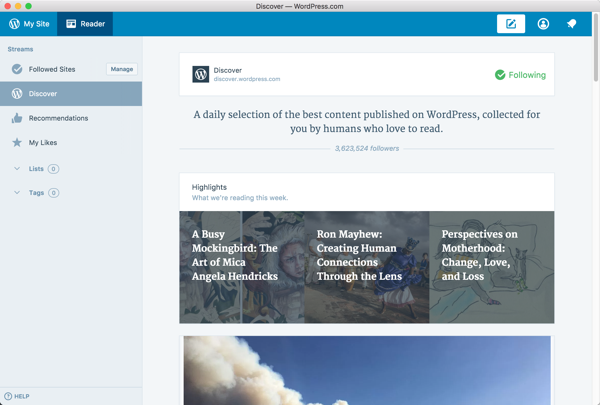
Task: Select the Discover stream
Action: [71, 93]
